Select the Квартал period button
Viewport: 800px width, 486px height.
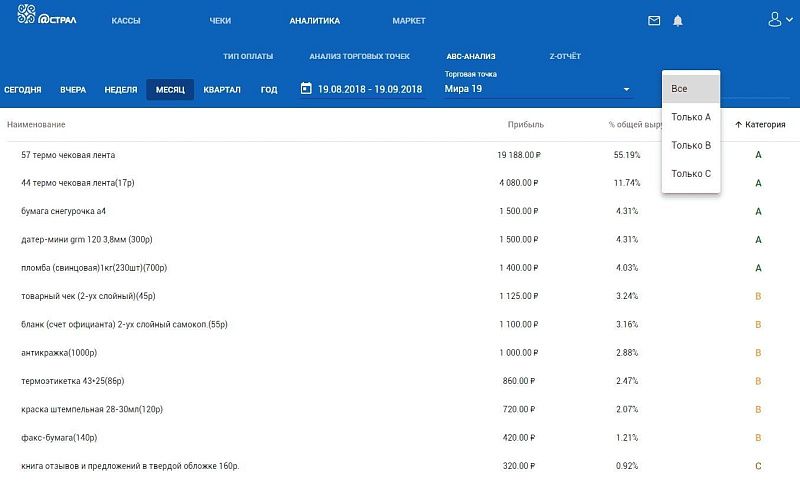point(222,90)
